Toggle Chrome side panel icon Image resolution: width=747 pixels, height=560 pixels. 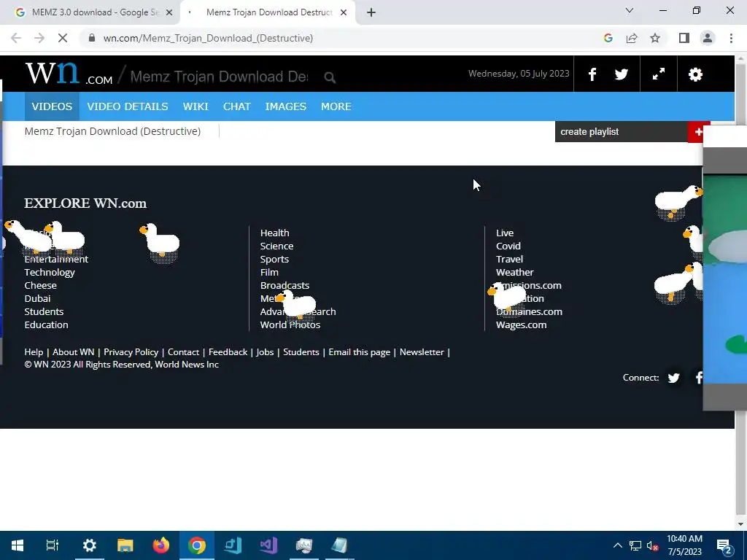tap(684, 38)
